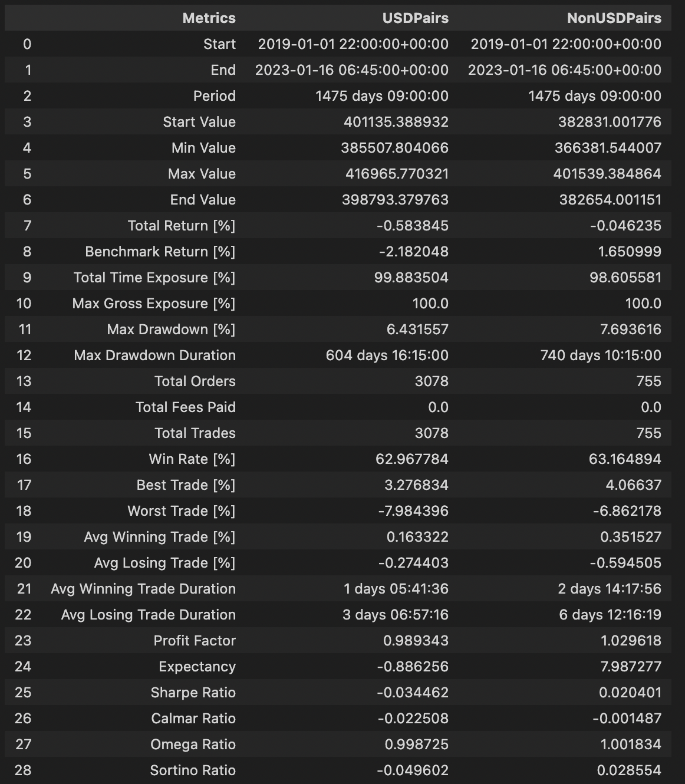685x784 pixels.
Task: Click USDPairs Profit Factor value 0.989343
Action: pos(416,641)
